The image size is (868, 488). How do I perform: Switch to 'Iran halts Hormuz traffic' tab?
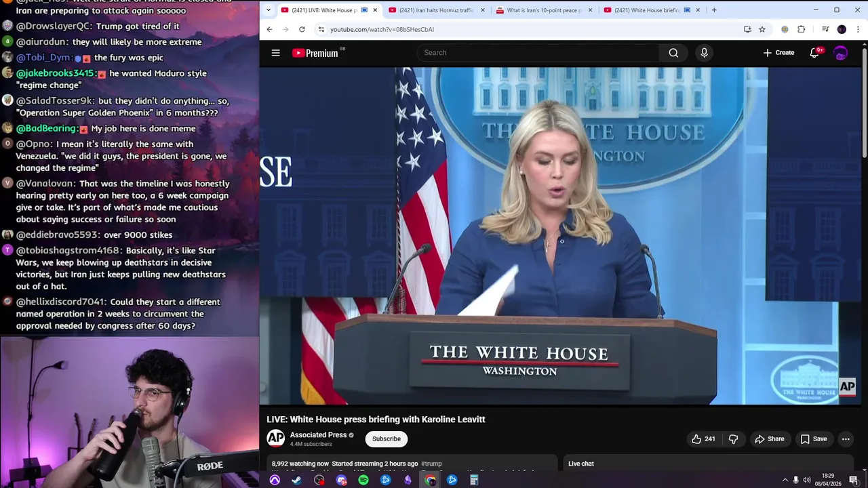(x=437, y=10)
